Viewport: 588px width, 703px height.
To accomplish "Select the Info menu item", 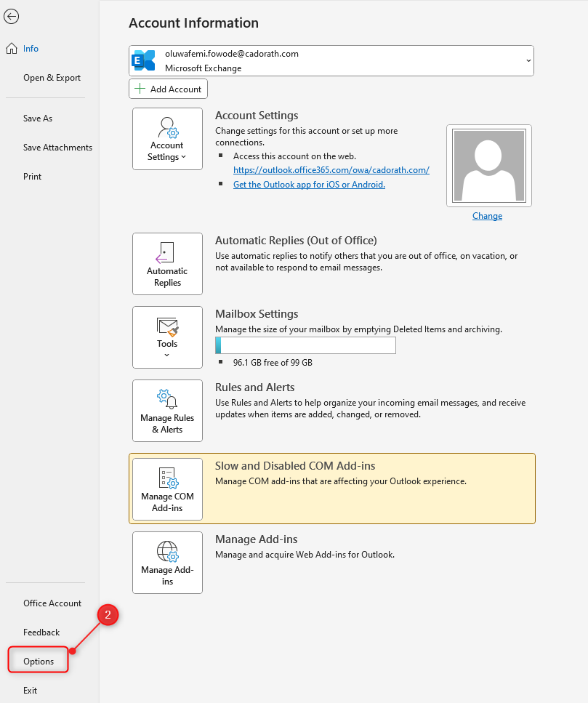I will [x=31, y=49].
